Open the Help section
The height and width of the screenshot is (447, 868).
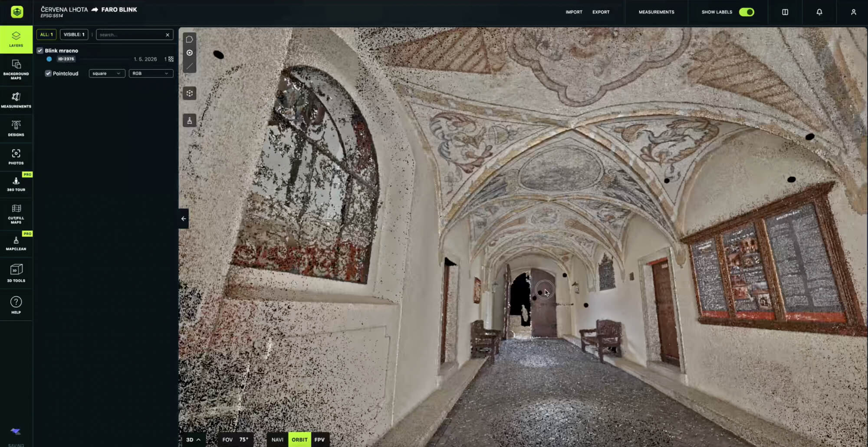click(16, 305)
